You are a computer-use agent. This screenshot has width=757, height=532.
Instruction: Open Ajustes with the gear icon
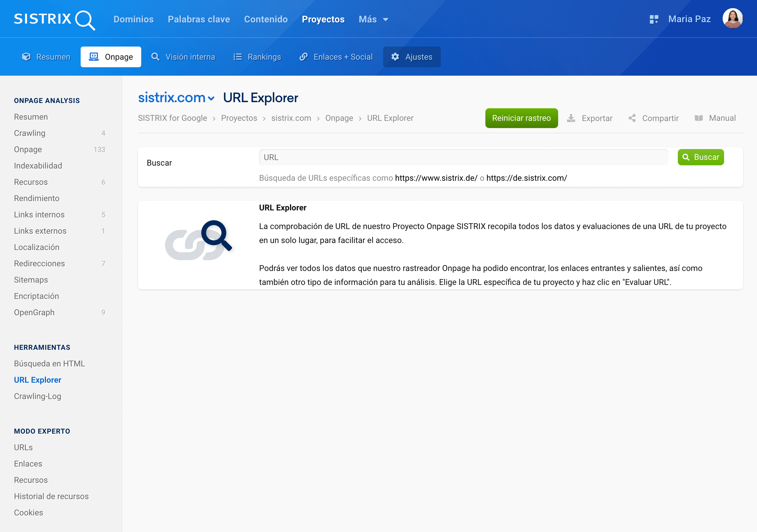(x=395, y=57)
